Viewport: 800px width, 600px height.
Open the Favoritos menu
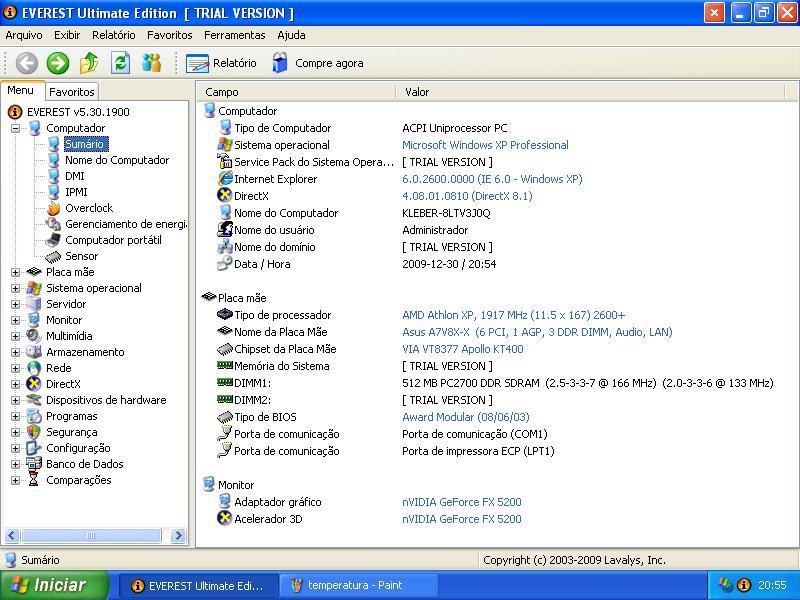(169, 35)
